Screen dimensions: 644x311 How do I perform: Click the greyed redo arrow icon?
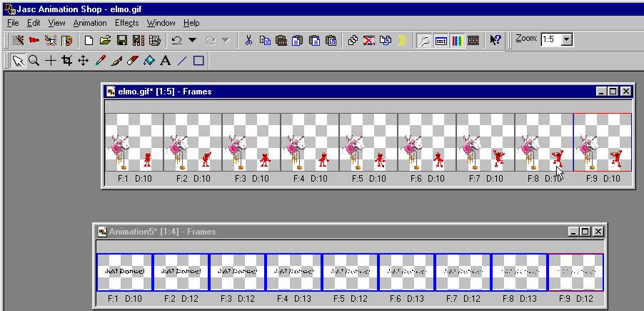211,40
